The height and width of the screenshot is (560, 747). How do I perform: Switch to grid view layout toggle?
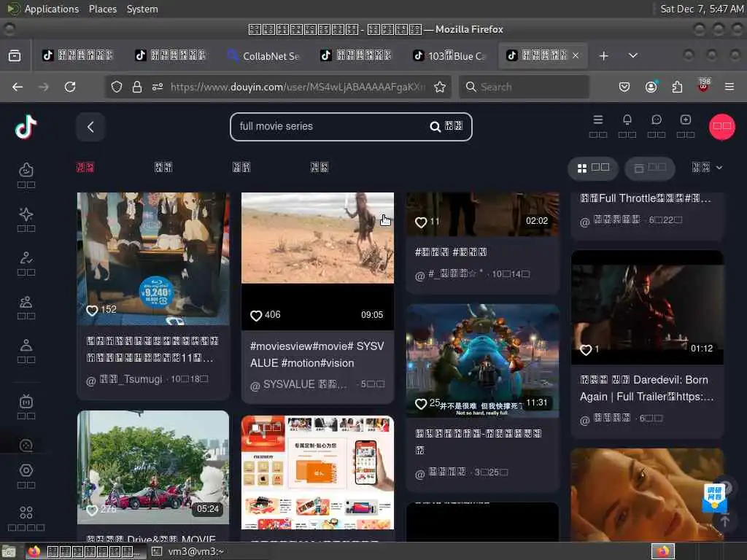593,168
